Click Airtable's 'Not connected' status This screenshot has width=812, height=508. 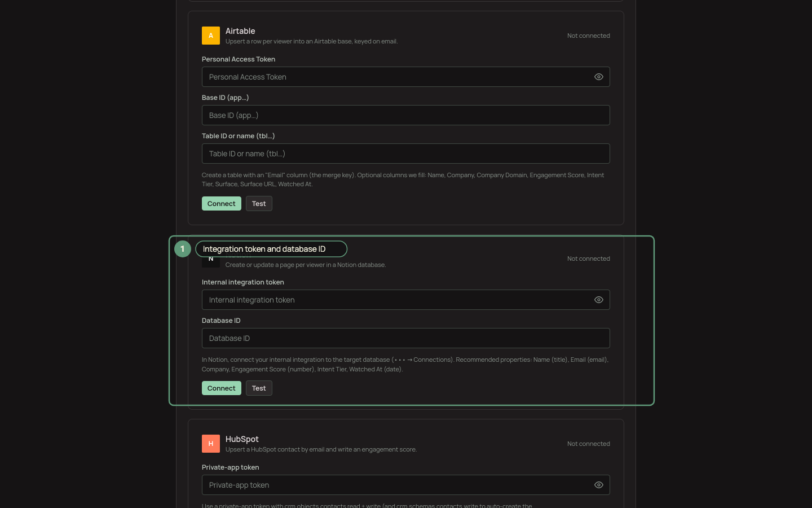[x=589, y=36]
